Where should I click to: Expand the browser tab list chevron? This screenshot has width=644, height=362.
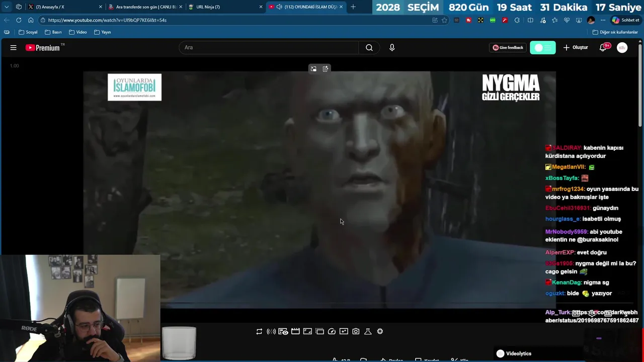click(x=7, y=7)
